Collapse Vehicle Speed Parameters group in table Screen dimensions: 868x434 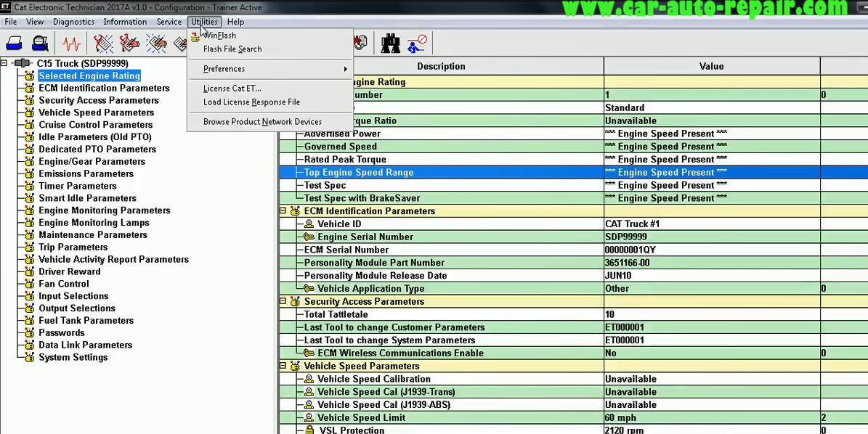tap(283, 366)
